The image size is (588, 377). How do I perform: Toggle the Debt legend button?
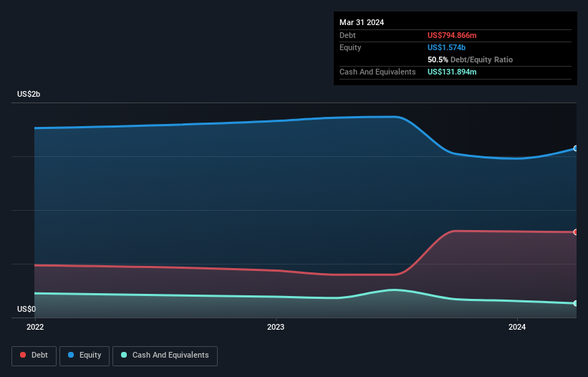(x=34, y=355)
